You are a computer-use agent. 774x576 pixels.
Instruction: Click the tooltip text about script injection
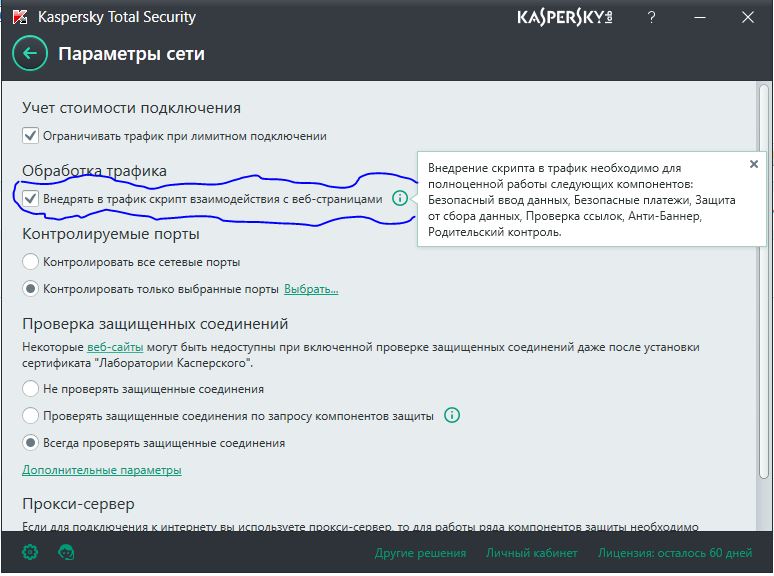(581, 199)
